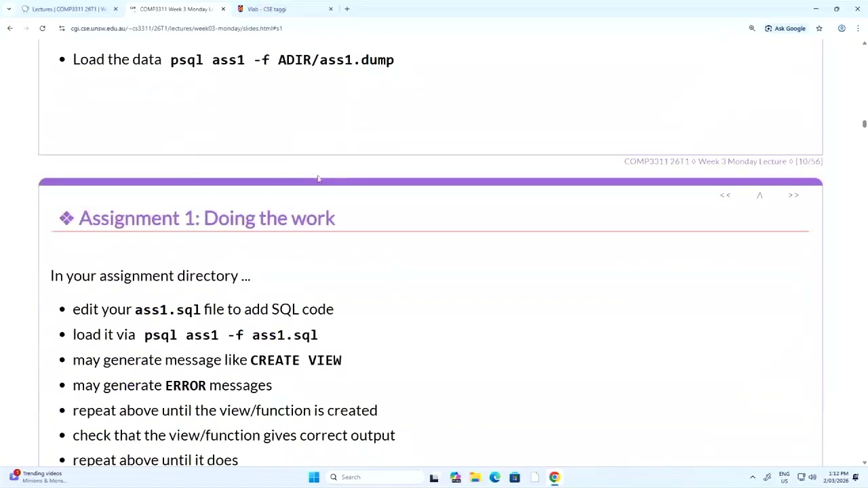This screenshot has height=488, width=868.
Task: Click 'psql ass1 -f ADIR/ass1.dump' command text
Action: (x=282, y=60)
